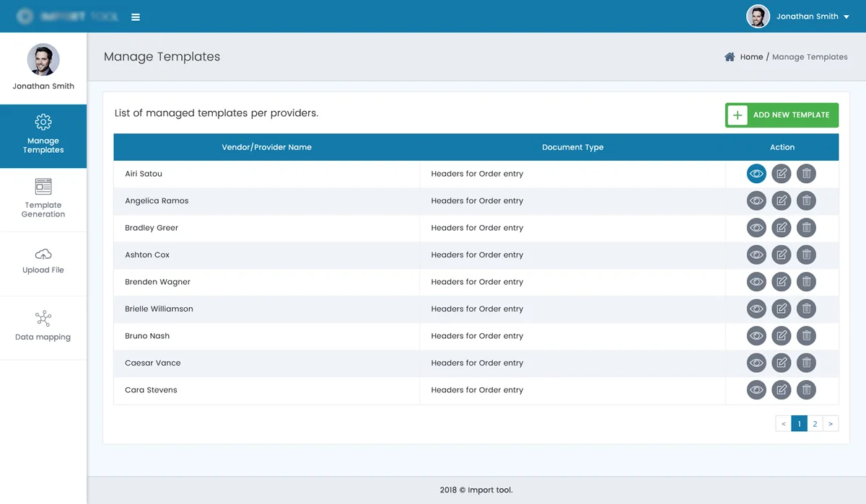The height and width of the screenshot is (504, 866).
Task: Delete the Angelica Ramos template
Action: pyautogui.click(x=807, y=200)
